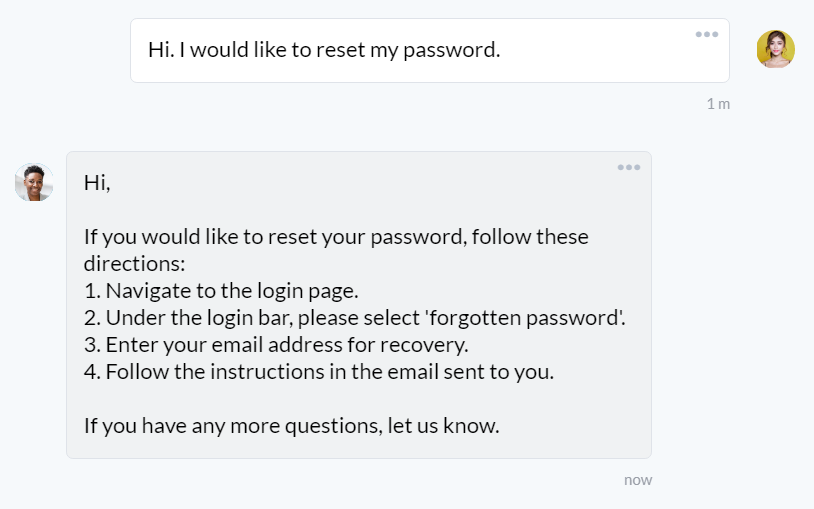Click the phrase 'let us know' in the reply

tap(441, 426)
